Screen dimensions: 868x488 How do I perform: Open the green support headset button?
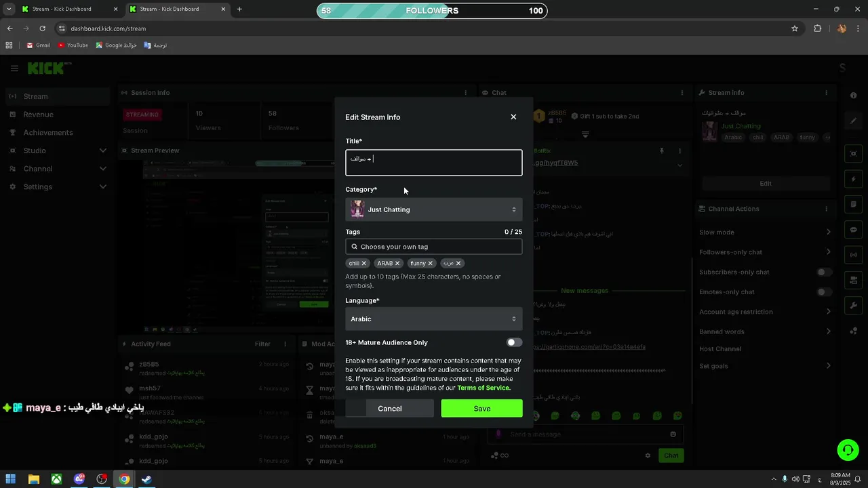[x=847, y=449]
